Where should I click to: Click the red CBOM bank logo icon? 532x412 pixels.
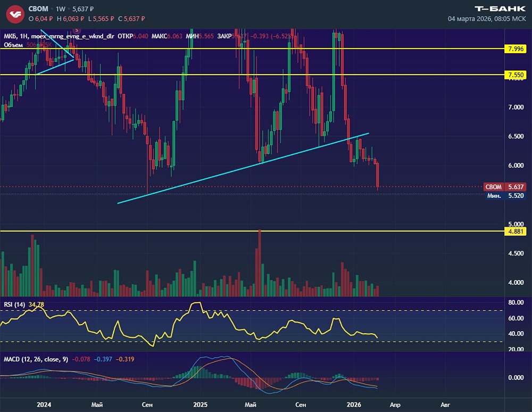coord(15,14)
